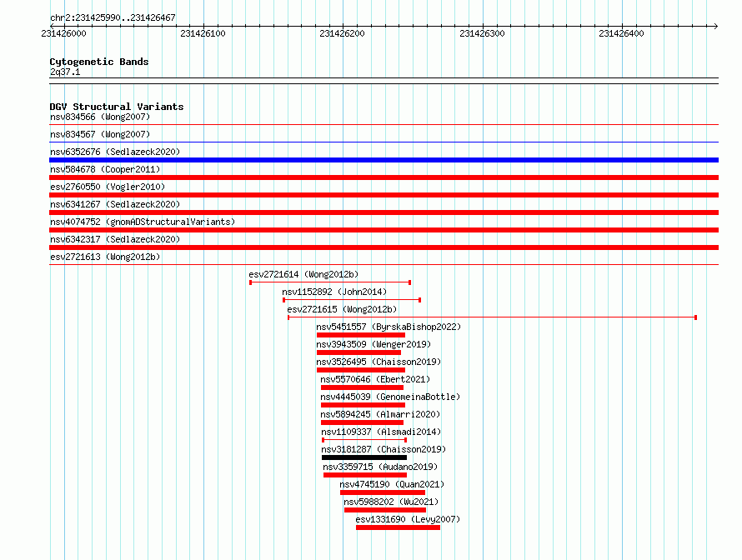Screen dimensions: 742x560
Task: Click the right arrow of the ruler
Action: tap(715, 26)
